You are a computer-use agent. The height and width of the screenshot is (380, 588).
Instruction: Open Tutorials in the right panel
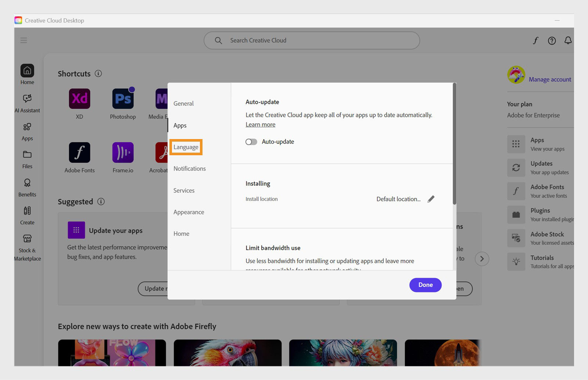(x=540, y=262)
